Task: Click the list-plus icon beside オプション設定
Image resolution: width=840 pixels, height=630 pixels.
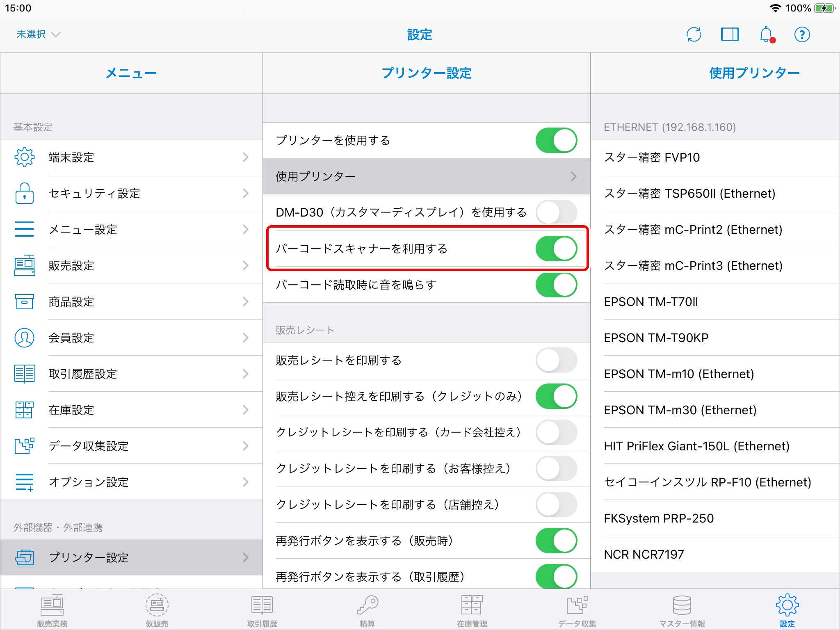Action: click(25, 482)
